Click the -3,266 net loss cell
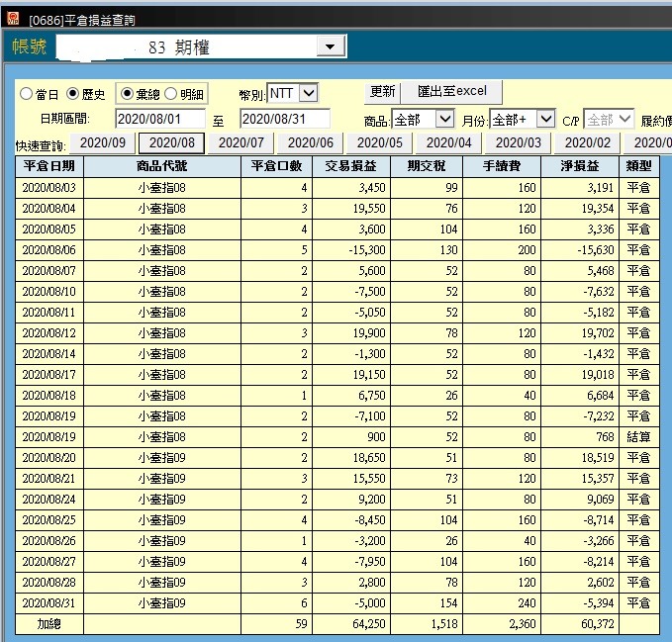Screen dimensions: 672x642 (x=580, y=541)
